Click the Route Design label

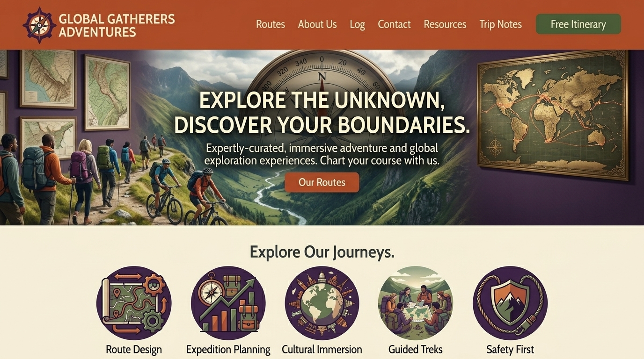(x=134, y=349)
